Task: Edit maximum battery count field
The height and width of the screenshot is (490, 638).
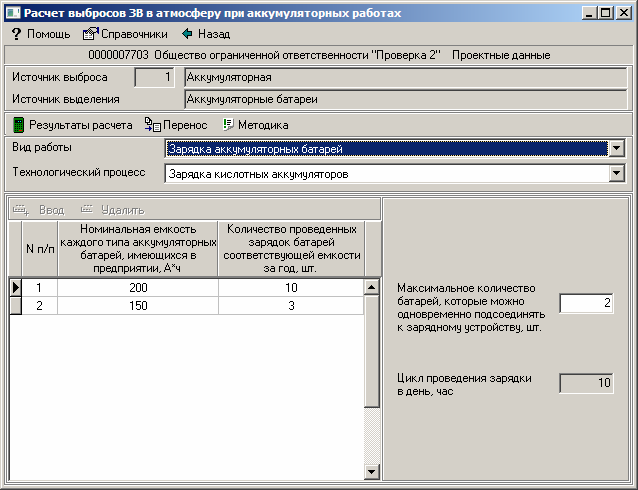Action: click(x=586, y=303)
